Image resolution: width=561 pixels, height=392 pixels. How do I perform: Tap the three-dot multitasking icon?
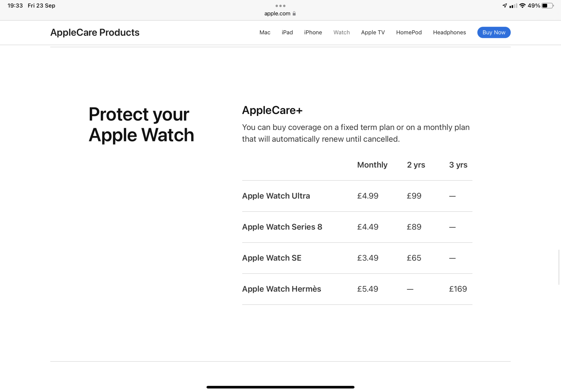tap(280, 6)
